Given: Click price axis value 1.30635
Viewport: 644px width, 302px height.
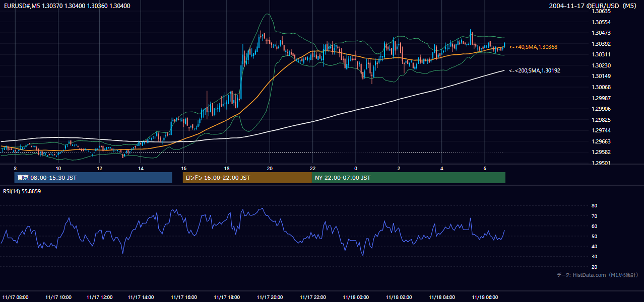Looking at the screenshot, I should click(601, 11).
